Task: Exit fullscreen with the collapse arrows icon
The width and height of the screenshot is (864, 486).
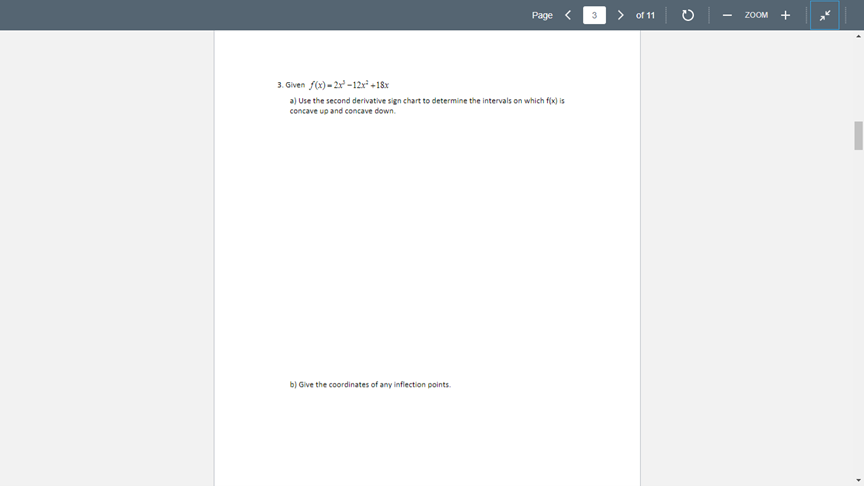Action: coord(825,15)
